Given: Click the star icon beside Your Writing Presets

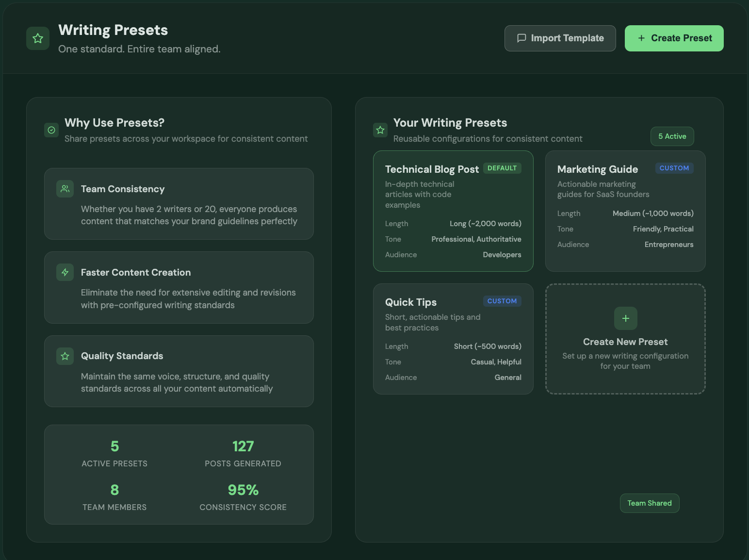Looking at the screenshot, I should (x=380, y=130).
